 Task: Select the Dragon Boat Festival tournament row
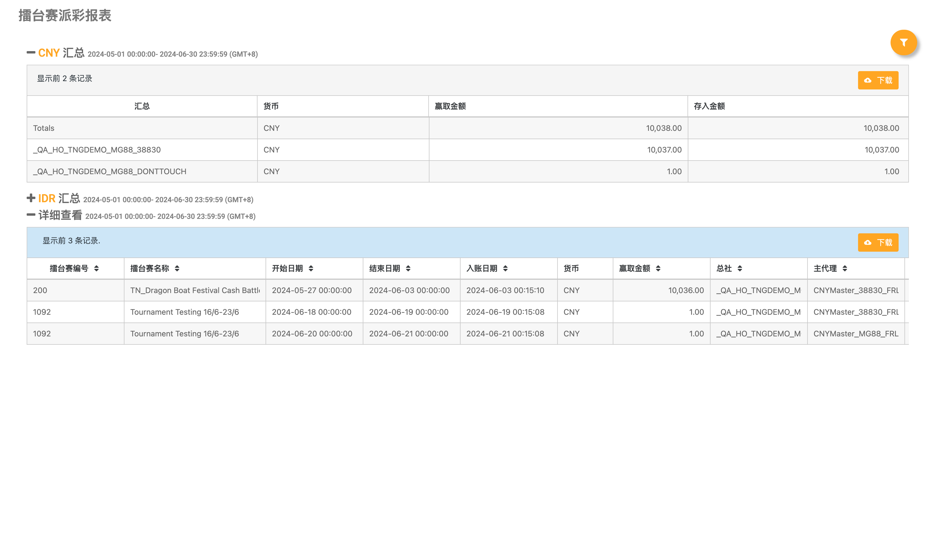click(x=195, y=290)
